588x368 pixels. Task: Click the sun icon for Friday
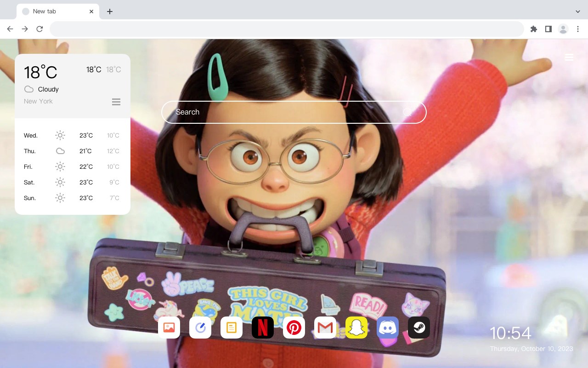click(60, 167)
